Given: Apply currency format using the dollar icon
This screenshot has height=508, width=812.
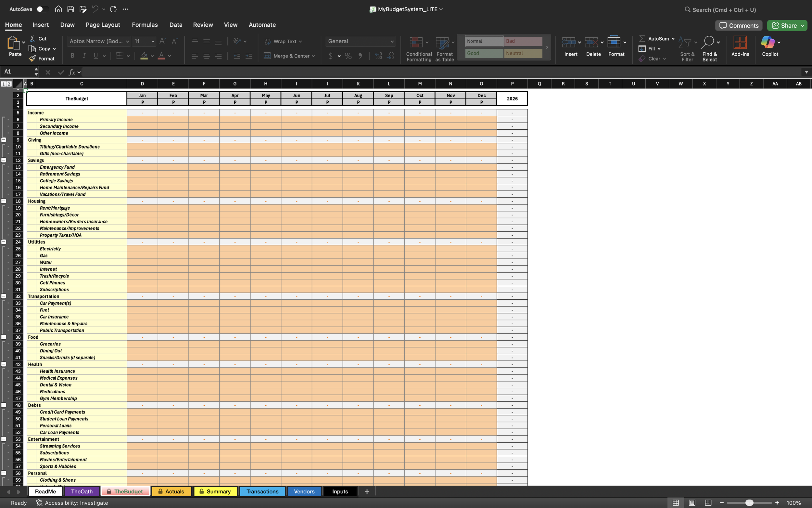Looking at the screenshot, I should coord(331,56).
